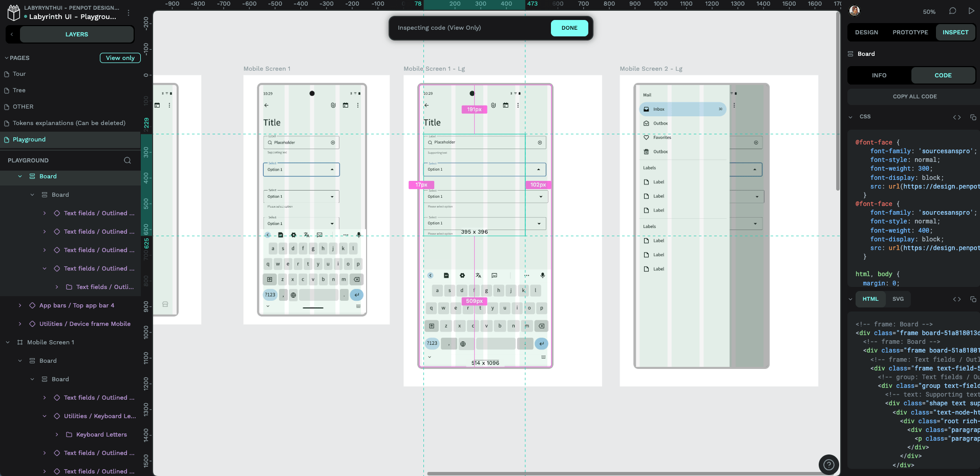The image size is (980, 476).
Task: Collapse the Mobile Screen 1 layer group
Action: [x=8, y=342]
